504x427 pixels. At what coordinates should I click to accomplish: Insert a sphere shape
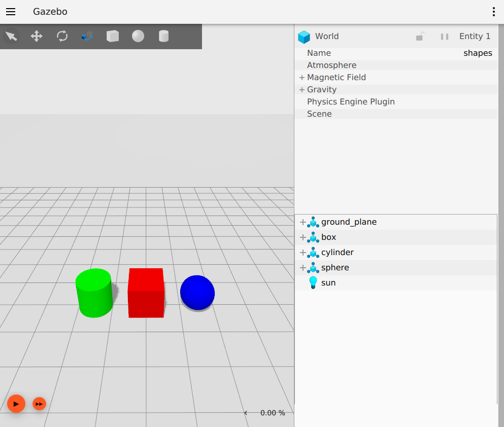tap(138, 36)
